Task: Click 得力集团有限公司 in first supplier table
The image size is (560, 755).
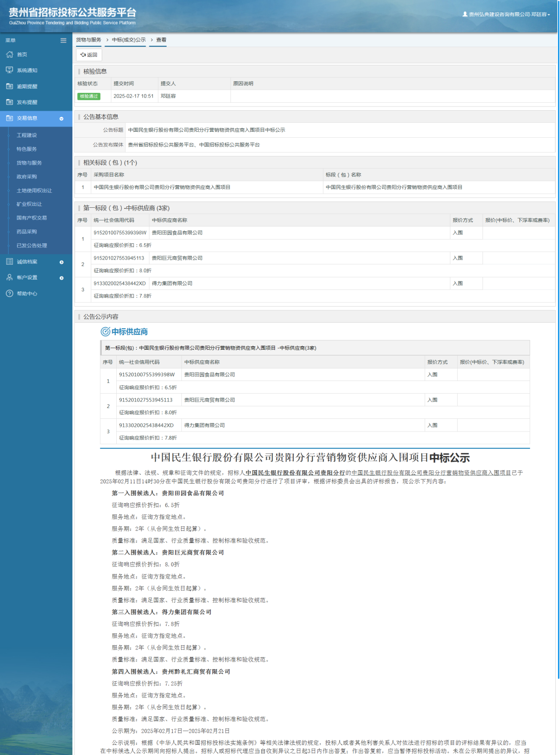Action: tap(172, 283)
